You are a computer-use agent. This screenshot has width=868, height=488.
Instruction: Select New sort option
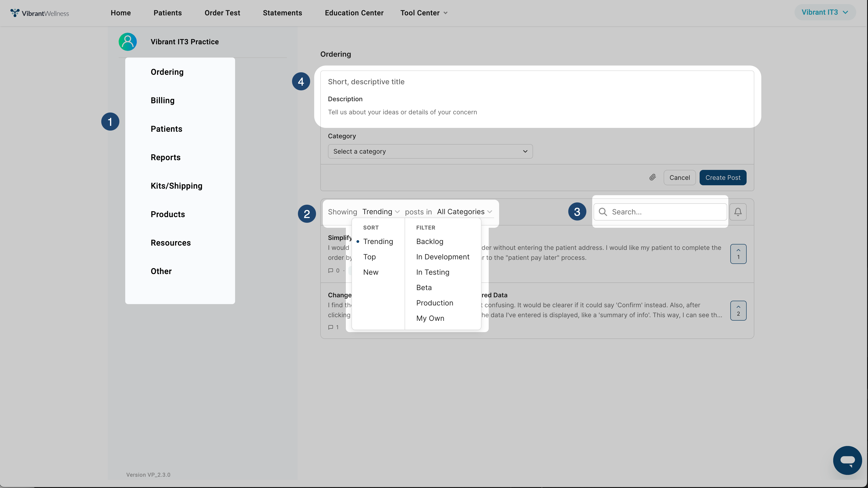pos(371,272)
